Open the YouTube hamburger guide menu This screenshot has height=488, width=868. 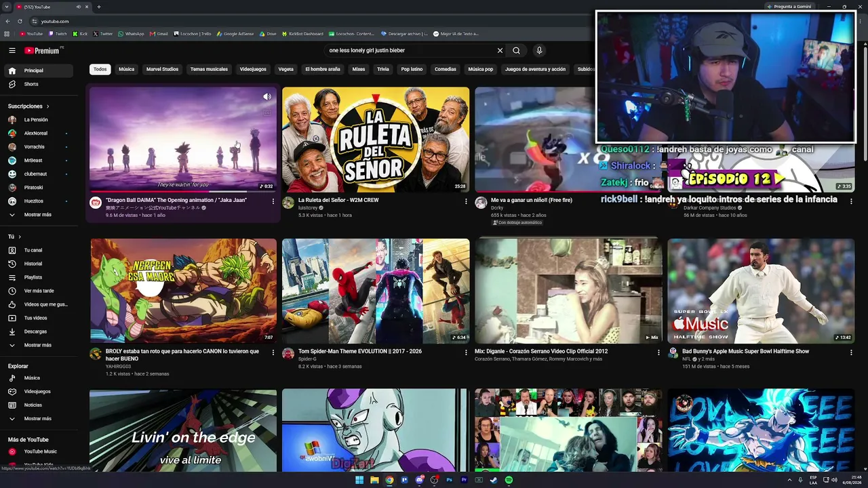pos(12,50)
